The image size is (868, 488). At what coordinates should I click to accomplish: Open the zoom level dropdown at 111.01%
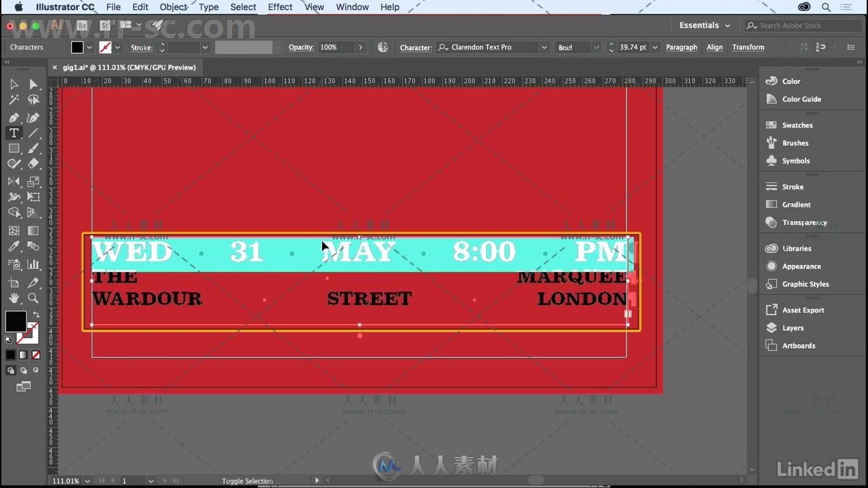coord(87,481)
